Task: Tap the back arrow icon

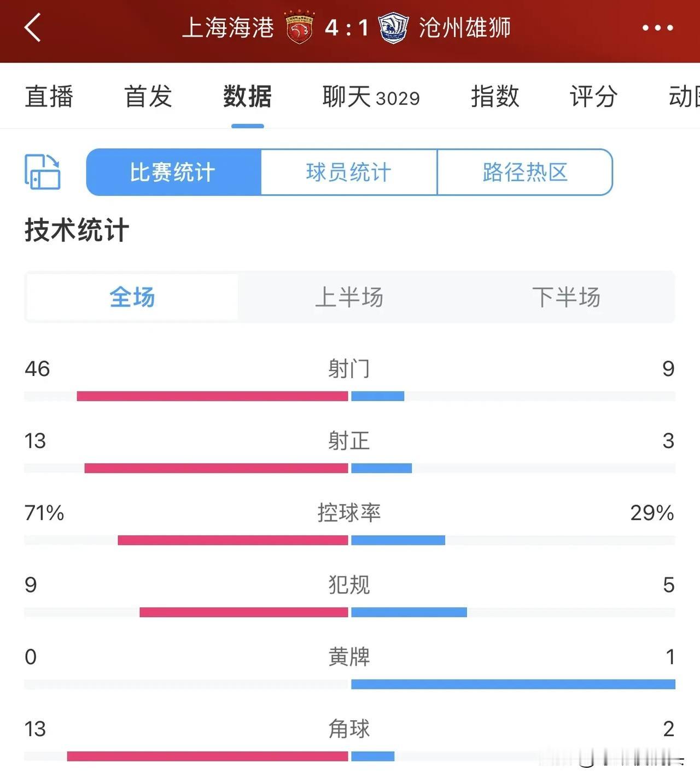Action: click(x=33, y=27)
